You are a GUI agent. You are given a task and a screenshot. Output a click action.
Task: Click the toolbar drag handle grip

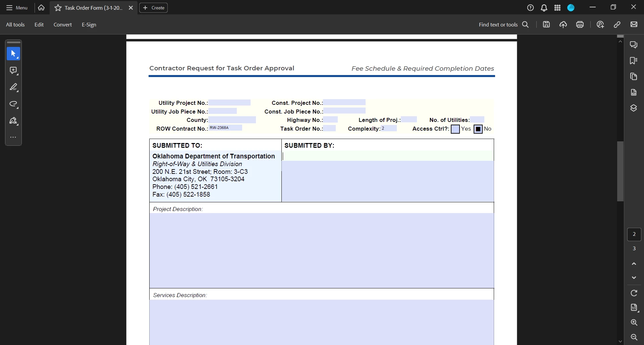point(13,43)
